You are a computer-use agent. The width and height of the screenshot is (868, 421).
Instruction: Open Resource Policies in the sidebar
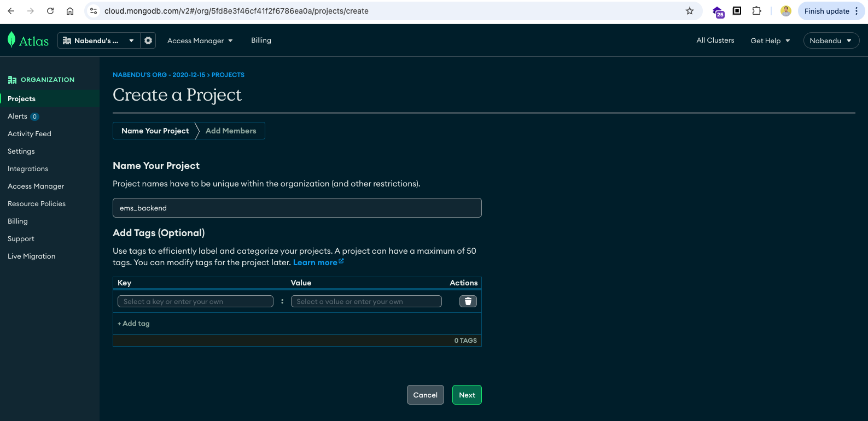click(x=37, y=204)
